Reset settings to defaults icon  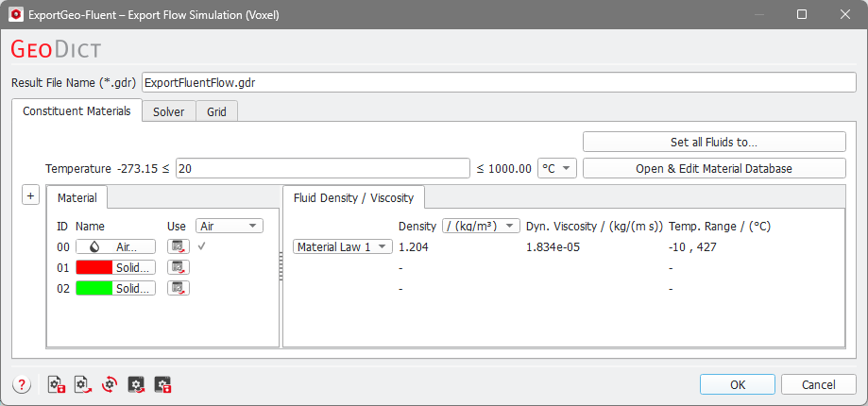[110, 384]
